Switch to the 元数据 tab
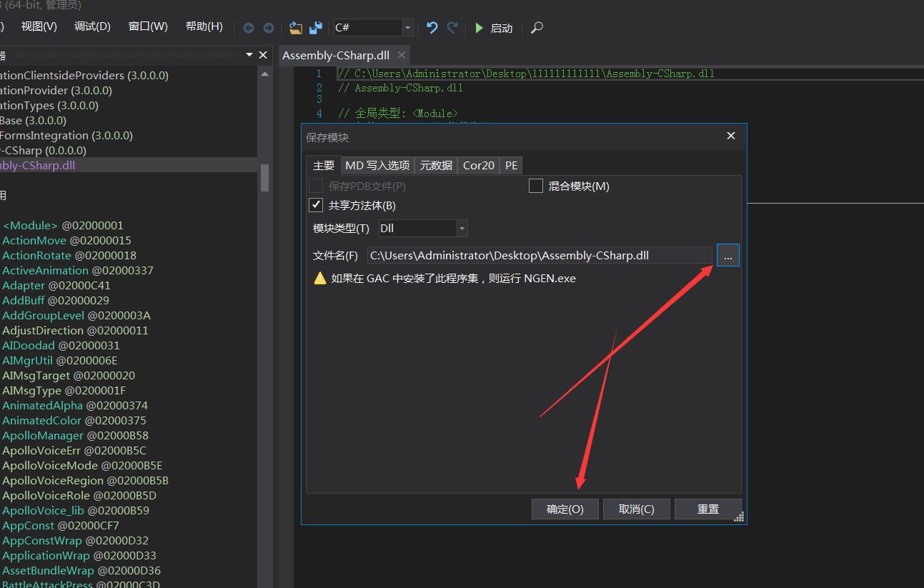This screenshot has width=924, height=588. pyautogui.click(x=436, y=165)
